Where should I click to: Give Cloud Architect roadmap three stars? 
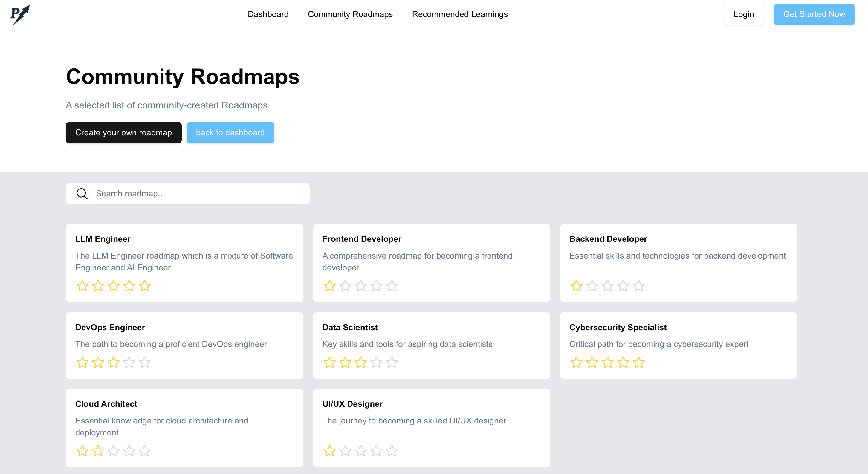(114, 451)
